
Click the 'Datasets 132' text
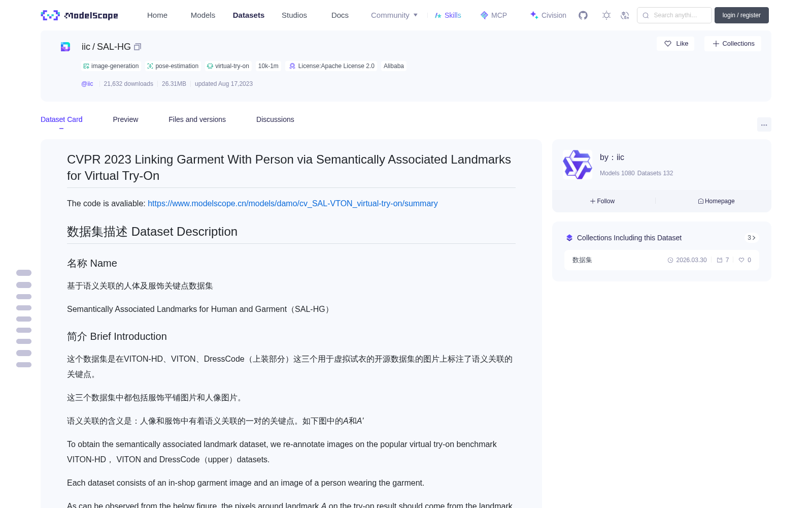(x=655, y=173)
